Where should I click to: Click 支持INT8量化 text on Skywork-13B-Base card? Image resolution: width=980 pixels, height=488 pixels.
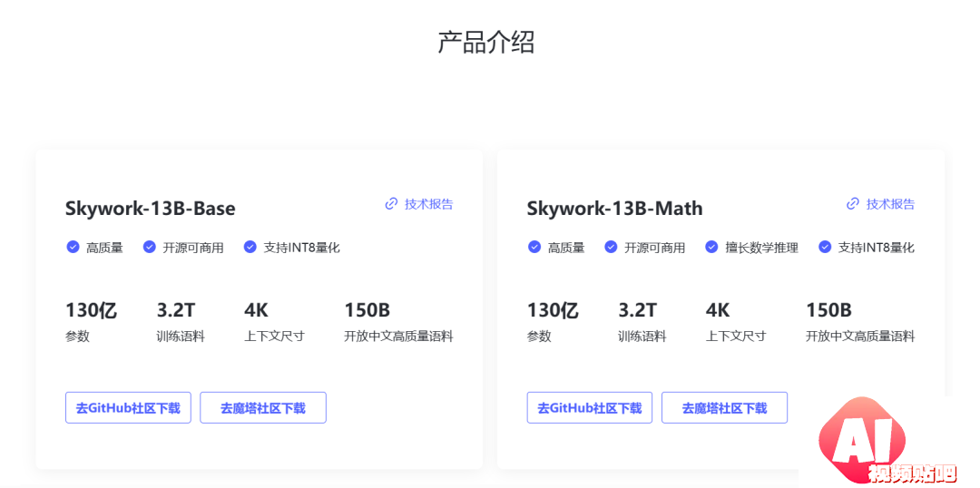tap(302, 248)
